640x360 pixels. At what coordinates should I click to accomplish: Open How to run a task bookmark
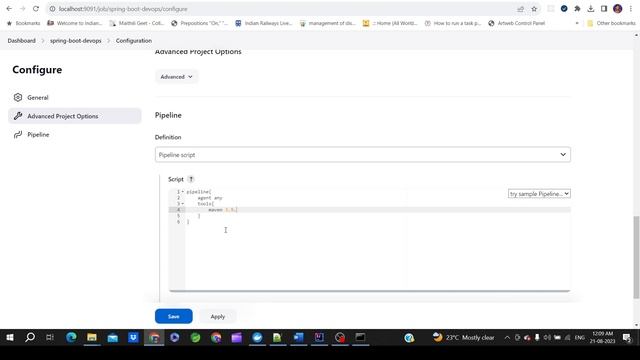[x=453, y=23]
